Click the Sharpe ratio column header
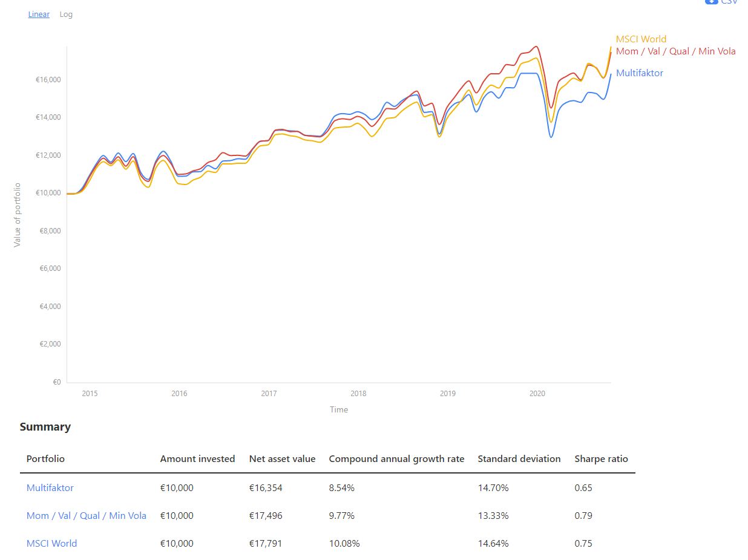This screenshot has width=748, height=560. [601, 459]
